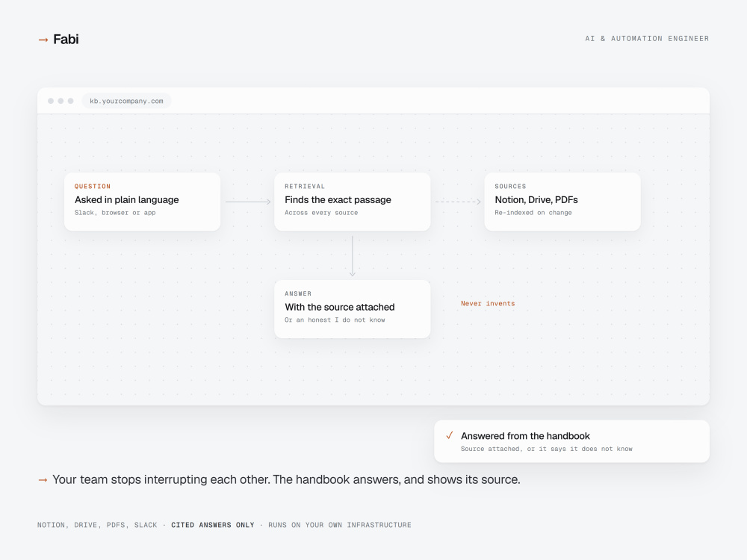Select 'Or an honest I do not know'
Screen dimensions: 747x560
[335, 320]
